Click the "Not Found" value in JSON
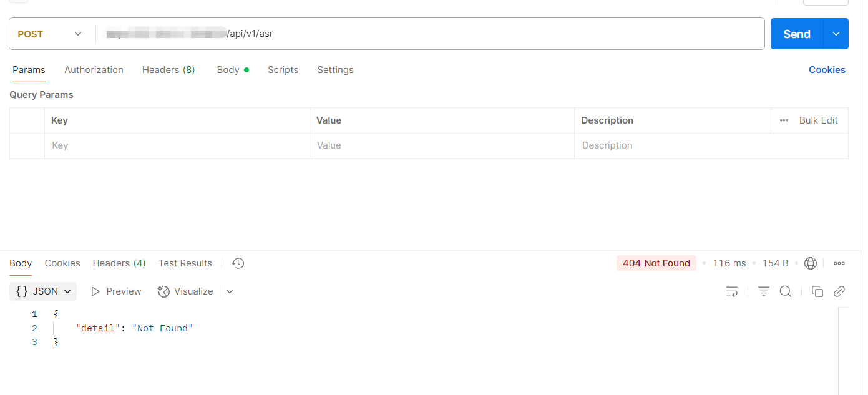 pos(162,328)
